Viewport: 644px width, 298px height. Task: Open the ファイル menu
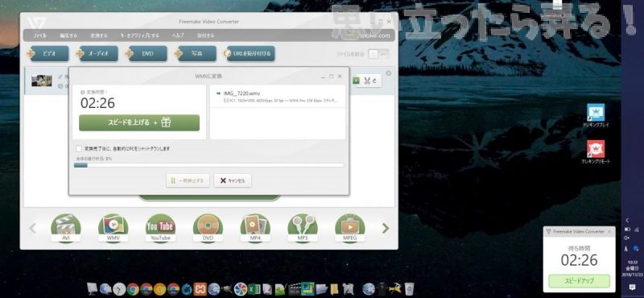coord(39,35)
